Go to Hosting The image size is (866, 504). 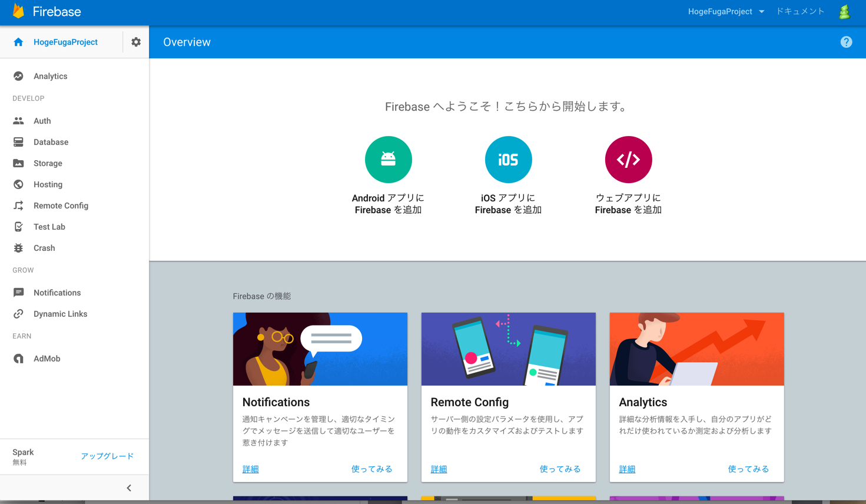pyautogui.click(x=47, y=184)
